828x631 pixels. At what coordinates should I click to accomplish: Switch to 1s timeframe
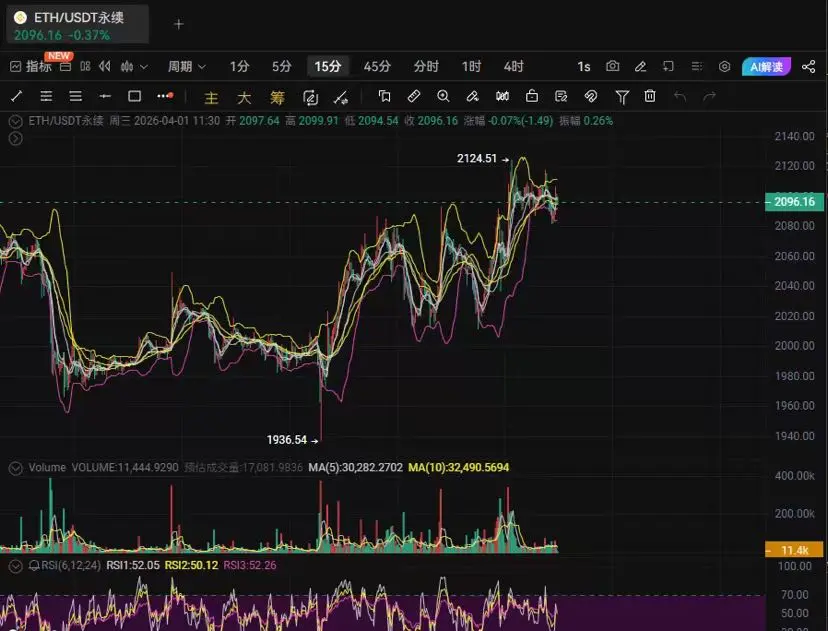click(x=584, y=67)
